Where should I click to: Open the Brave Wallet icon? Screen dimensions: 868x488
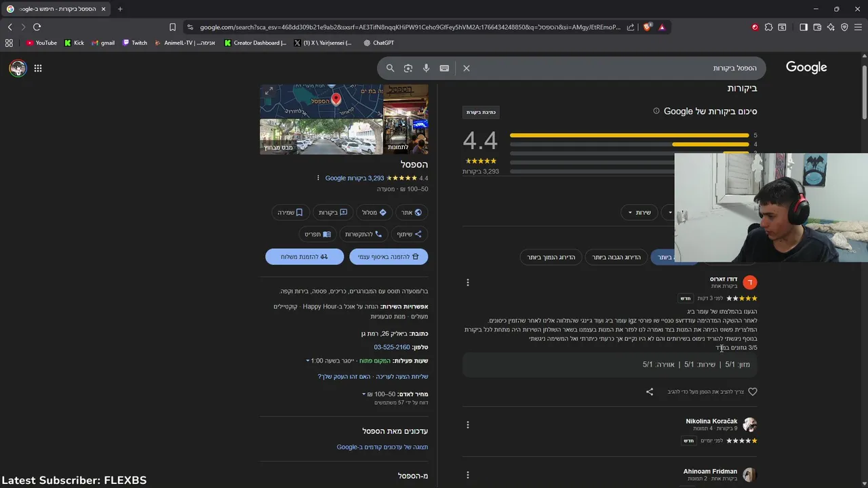(x=817, y=27)
